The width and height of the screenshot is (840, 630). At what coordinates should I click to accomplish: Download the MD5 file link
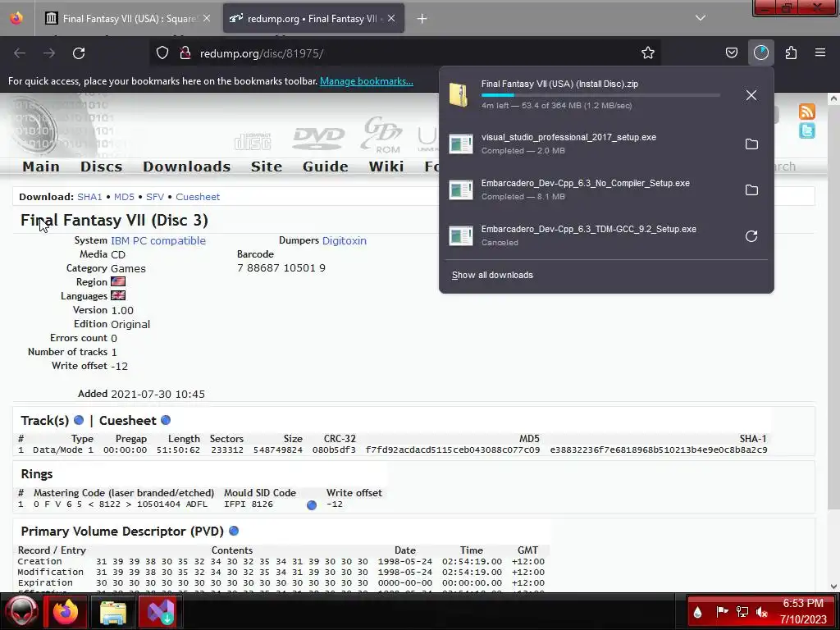coord(125,197)
